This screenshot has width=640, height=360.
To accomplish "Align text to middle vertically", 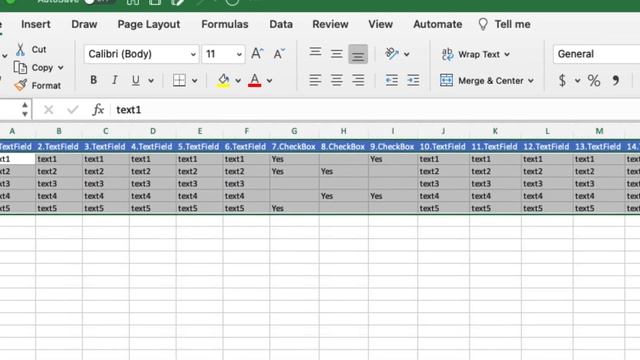I will click(337, 54).
